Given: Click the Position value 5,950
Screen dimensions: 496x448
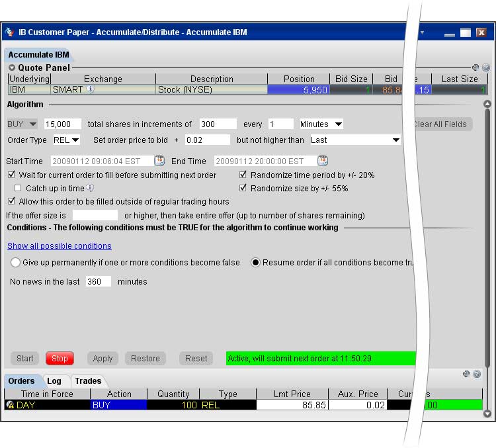Looking at the screenshot, I should coord(298,90).
